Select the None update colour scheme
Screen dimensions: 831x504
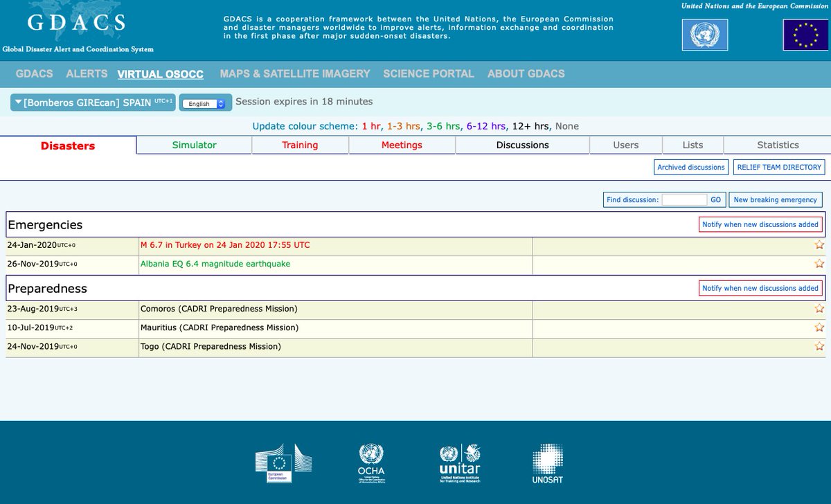(567, 126)
